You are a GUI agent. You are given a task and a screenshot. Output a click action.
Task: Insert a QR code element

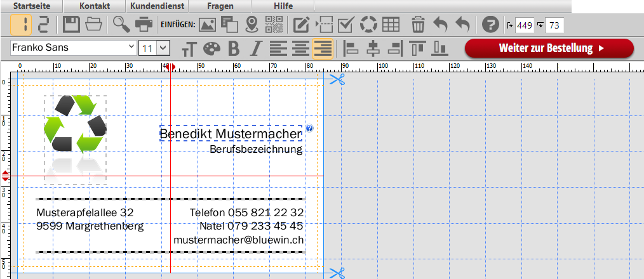coord(274,25)
